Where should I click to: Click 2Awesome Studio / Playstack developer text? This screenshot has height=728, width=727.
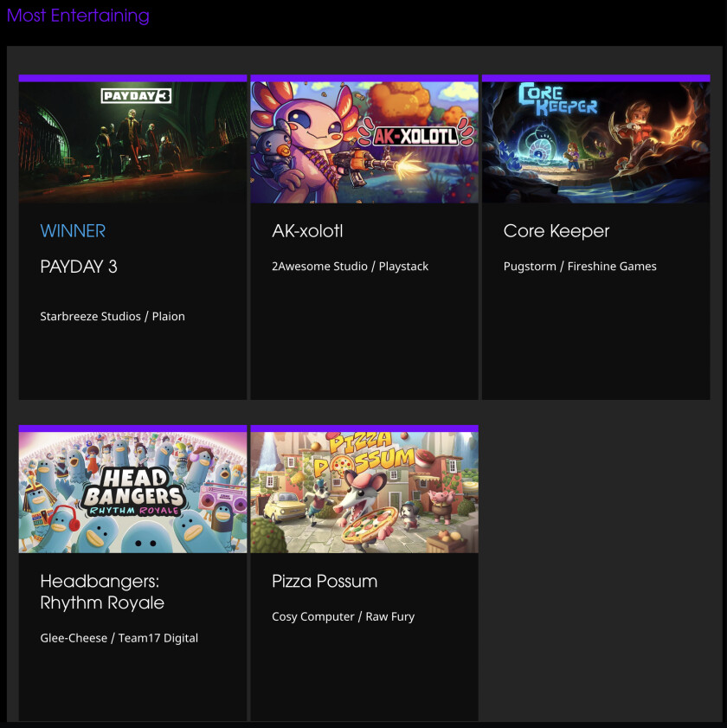coord(350,266)
